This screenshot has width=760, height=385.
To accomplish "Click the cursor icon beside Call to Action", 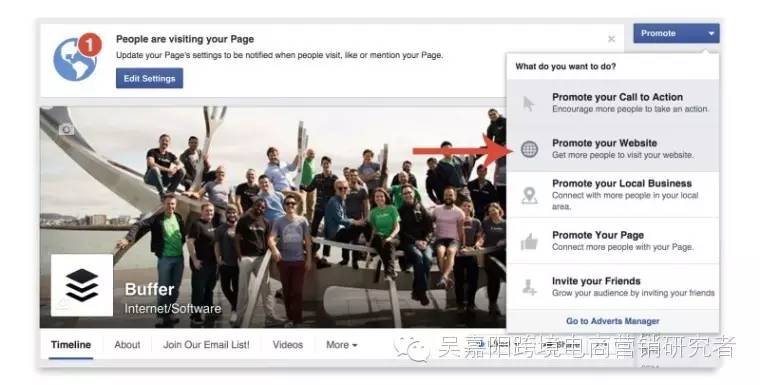I will point(528,103).
